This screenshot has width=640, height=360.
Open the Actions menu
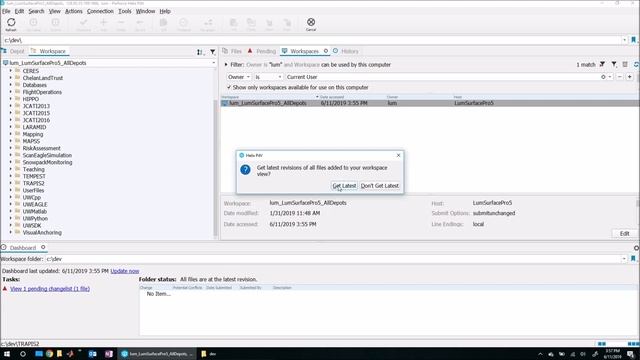point(73,11)
